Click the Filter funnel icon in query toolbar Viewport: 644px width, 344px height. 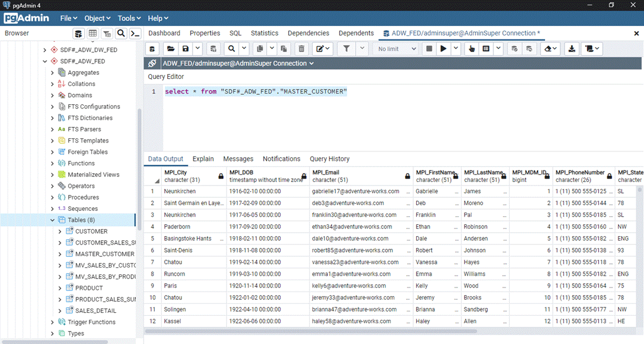click(347, 49)
